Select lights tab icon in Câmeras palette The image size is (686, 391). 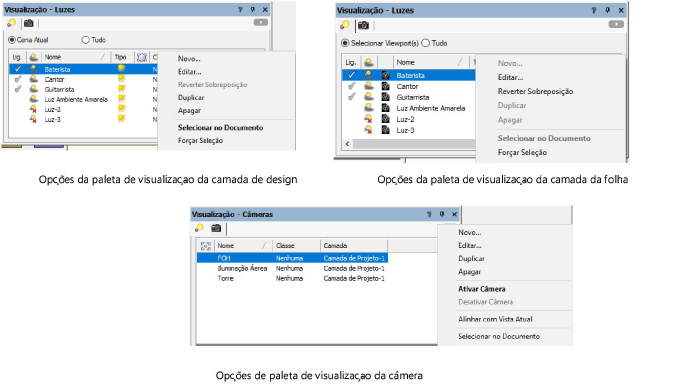199,228
